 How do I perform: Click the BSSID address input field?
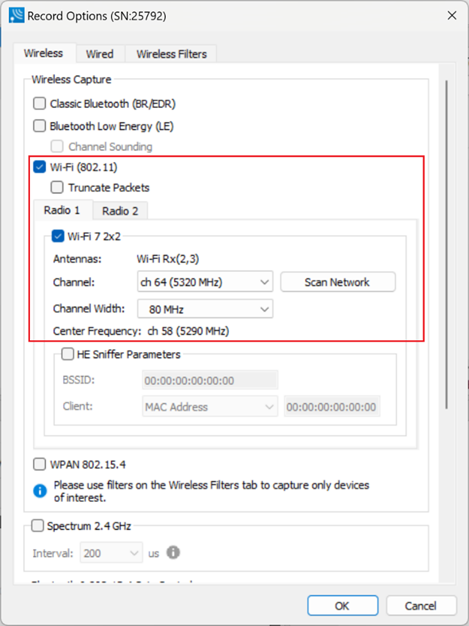210,380
